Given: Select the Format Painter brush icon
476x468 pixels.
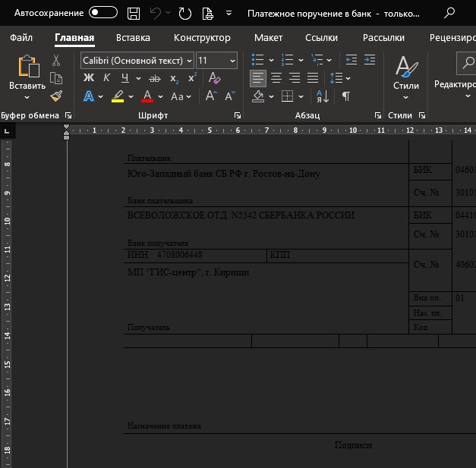Looking at the screenshot, I should pos(56,96).
